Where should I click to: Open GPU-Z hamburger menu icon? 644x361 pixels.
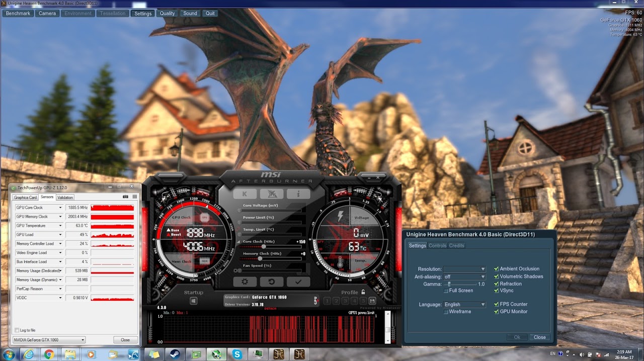(134, 197)
